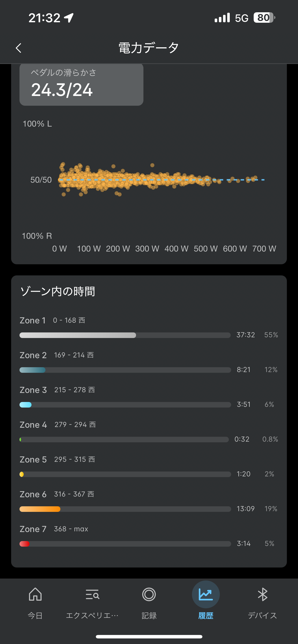Open the デバイス Bluetooth icon
Screen dimensions: 298x644
[262, 594]
